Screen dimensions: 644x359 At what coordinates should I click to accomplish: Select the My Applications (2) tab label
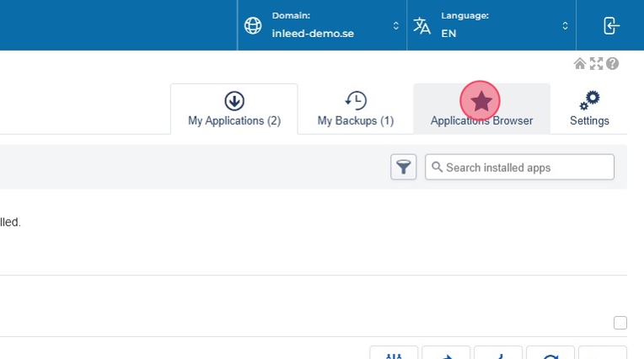234,121
